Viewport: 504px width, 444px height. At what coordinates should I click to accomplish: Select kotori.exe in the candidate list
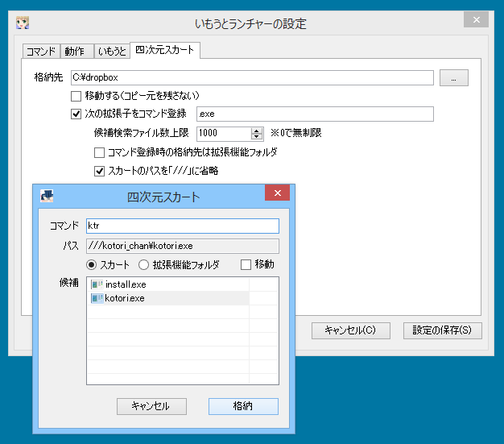pyautogui.click(x=168, y=298)
